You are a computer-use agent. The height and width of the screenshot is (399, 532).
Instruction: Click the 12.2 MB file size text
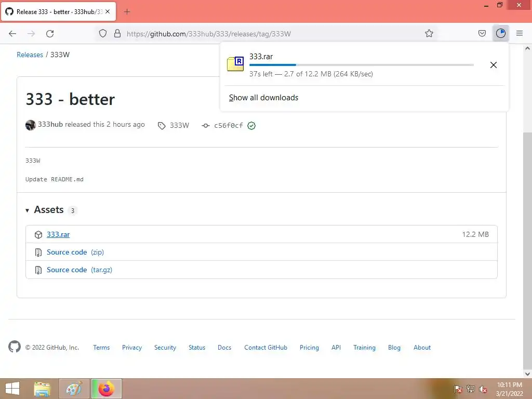click(475, 234)
